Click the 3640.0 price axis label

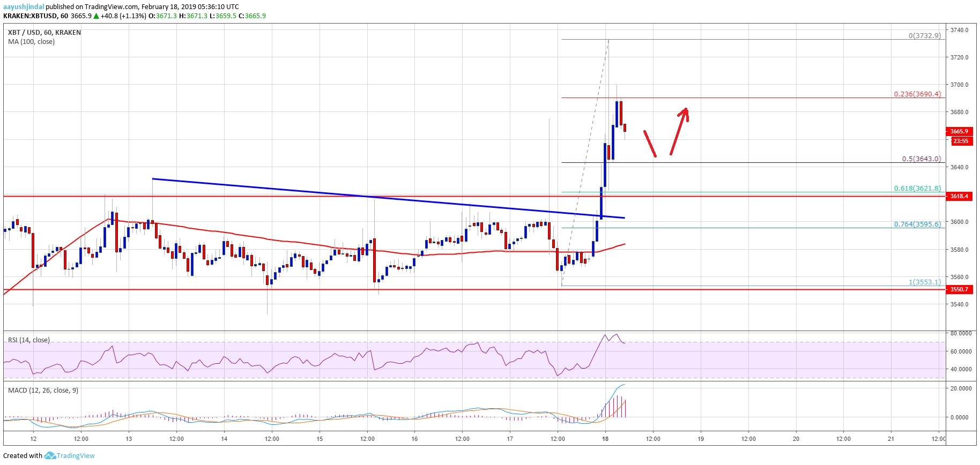pos(960,167)
